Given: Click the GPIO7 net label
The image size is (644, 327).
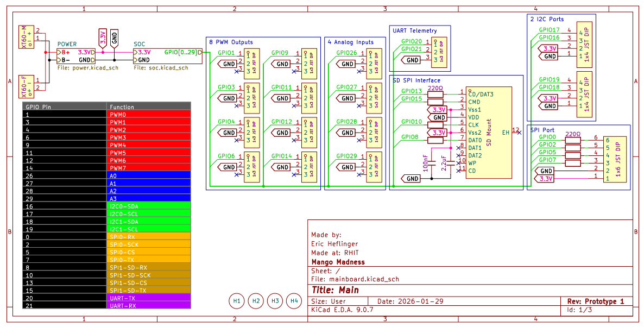Looking at the screenshot, I should [547, 160].
